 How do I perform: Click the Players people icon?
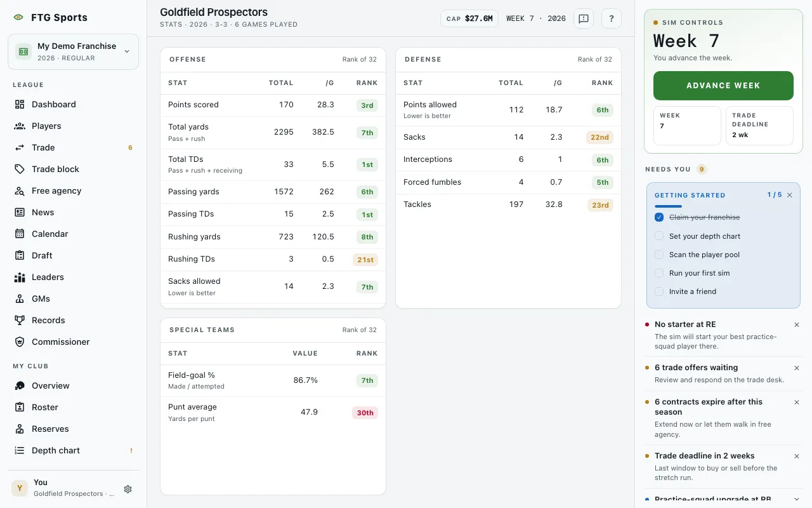[x=20, y=126]
